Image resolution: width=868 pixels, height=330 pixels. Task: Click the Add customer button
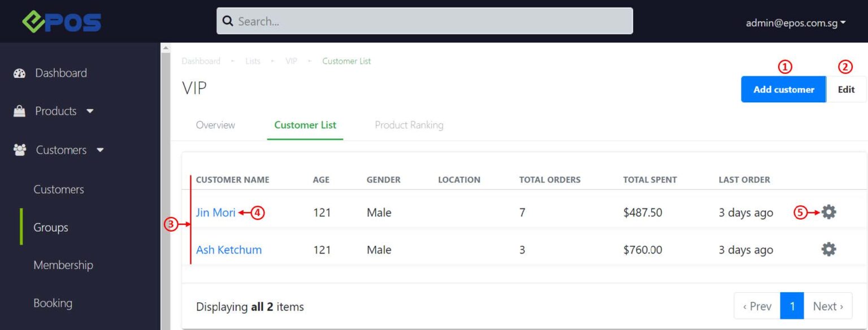[x=783, y=89]
